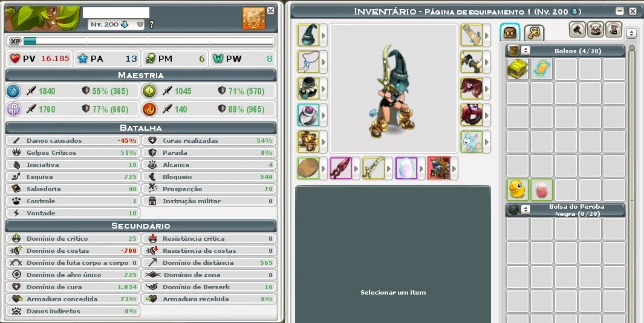Select the golden spiked boots slot
The width and height of the screenshot is (644, 323).
[308, 142]
